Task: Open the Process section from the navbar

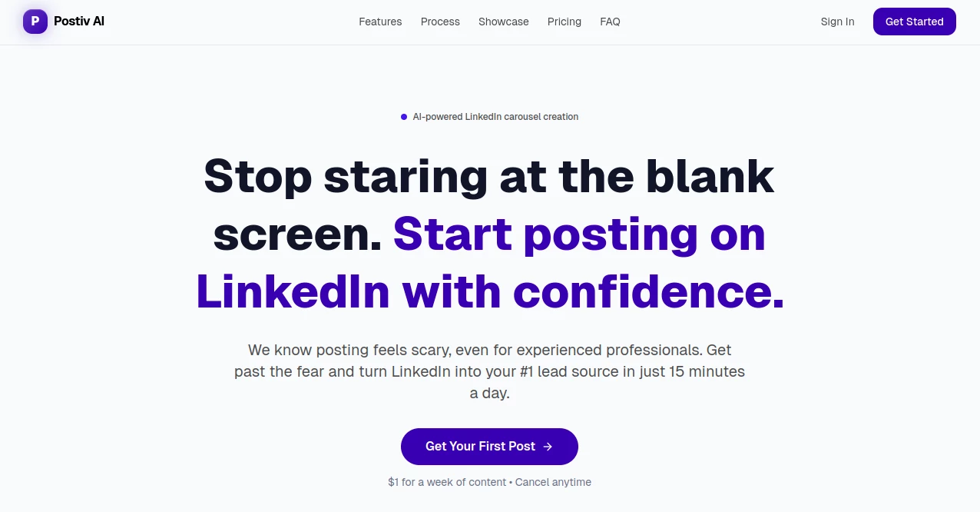Action: click(439, 22)
